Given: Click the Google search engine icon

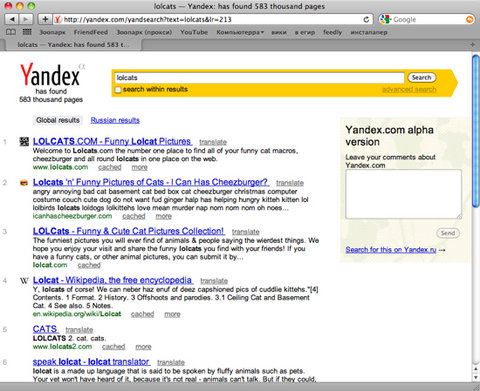Looking at the screenshot, I should point(385,19).
